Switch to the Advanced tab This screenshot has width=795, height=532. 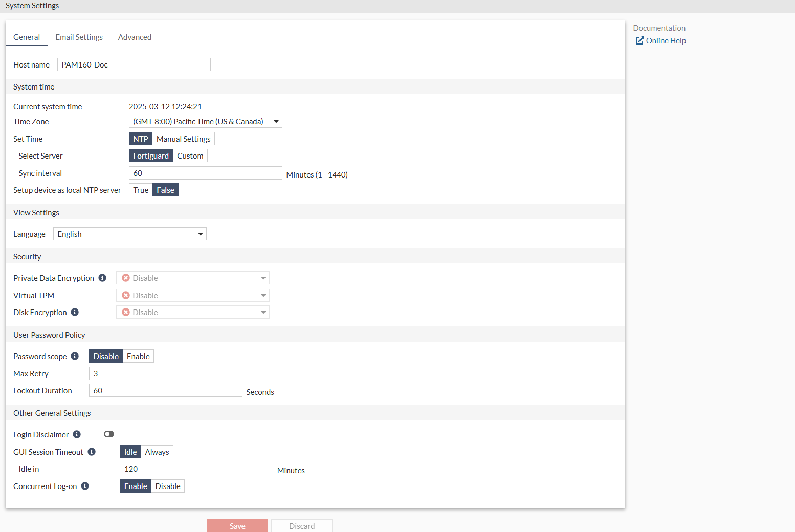135,37
